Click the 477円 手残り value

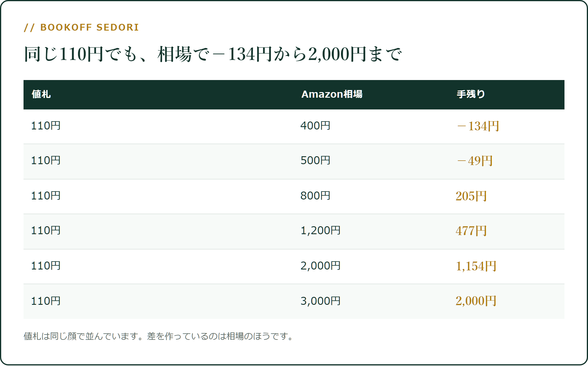471,231
